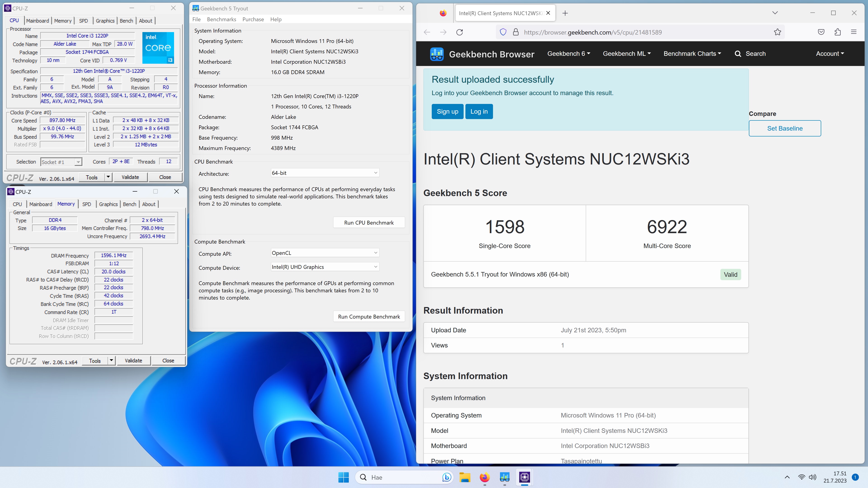Switch to Bench tab in upper CPU-Z
Screen dimensions: 868x488
coord(126,21)
